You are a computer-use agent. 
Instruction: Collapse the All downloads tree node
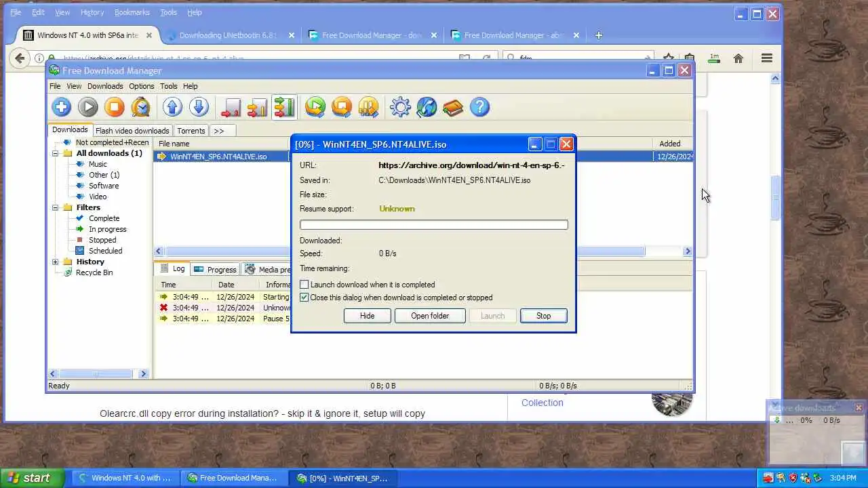(56, 153)
